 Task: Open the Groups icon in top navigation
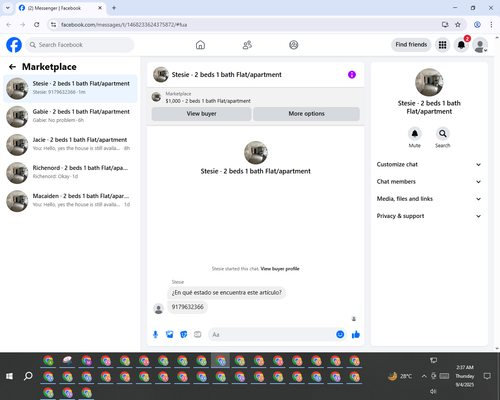(294, 45)
